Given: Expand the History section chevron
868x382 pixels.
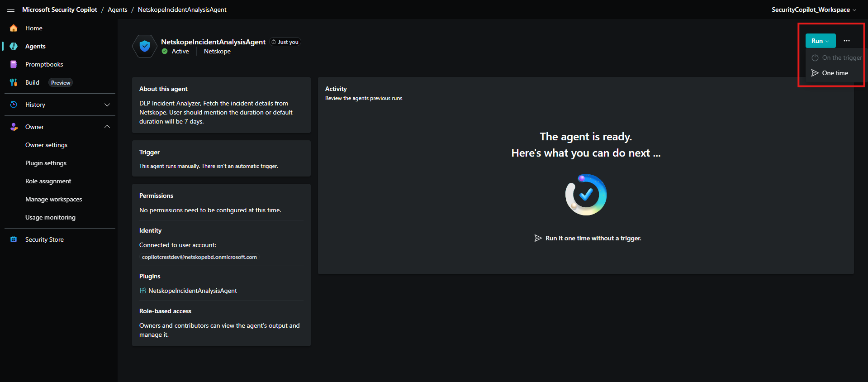Looking at the screenshot, I should coord(107,105).
